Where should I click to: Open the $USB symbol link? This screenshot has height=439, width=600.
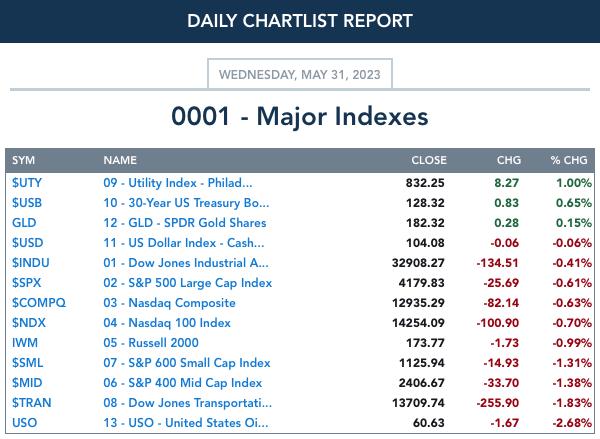point(27,203)
